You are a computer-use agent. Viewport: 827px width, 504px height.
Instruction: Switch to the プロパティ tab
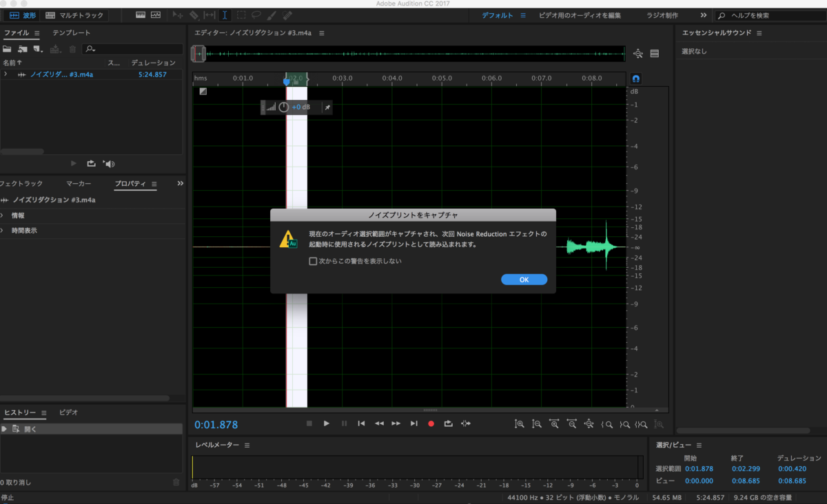pyautogui.click(x=130, y=184)
